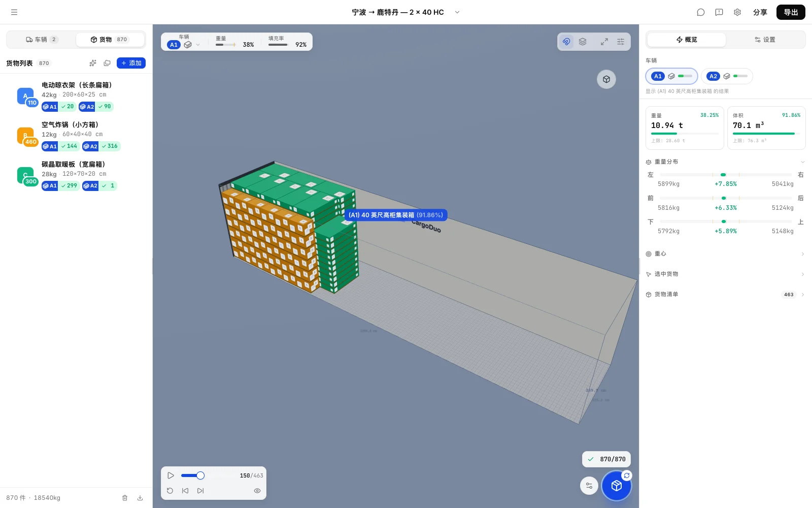812x508 pixels.
Task: Open the settings gear icon in header
Action: (737, 12)
